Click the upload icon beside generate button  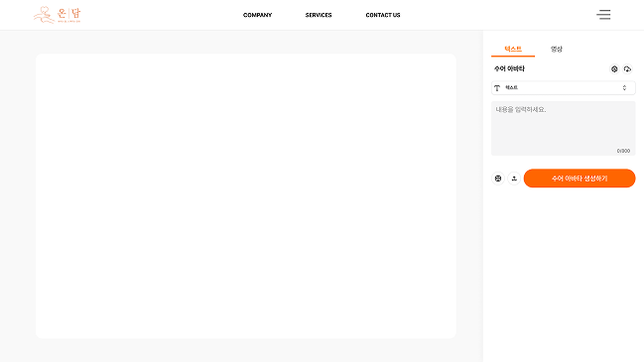(x=514, y=179)
